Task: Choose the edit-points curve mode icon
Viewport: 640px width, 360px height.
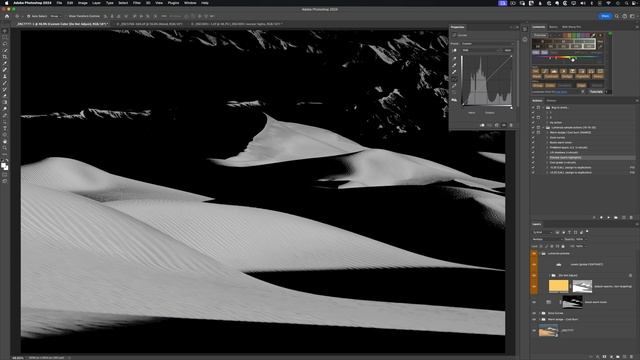Action: coord(454,79)
